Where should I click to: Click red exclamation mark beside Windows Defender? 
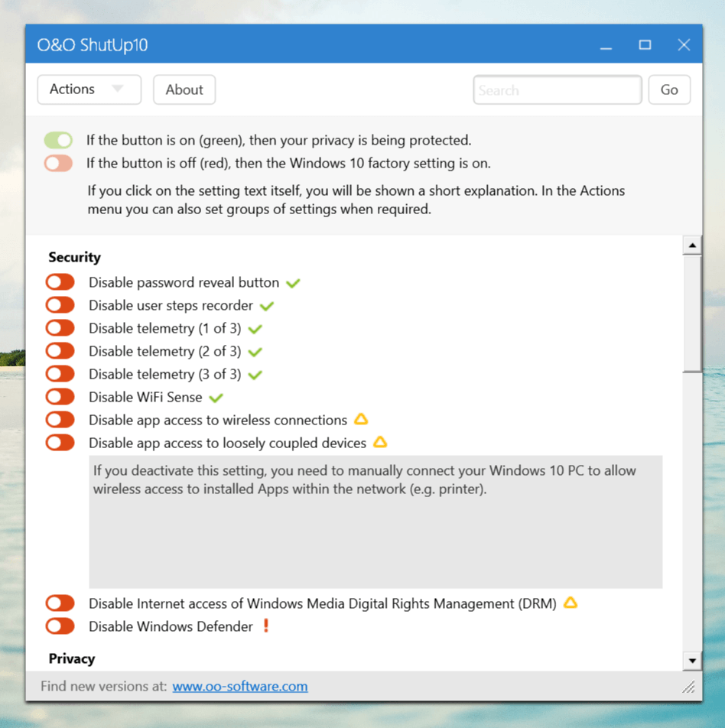point(266,626)
